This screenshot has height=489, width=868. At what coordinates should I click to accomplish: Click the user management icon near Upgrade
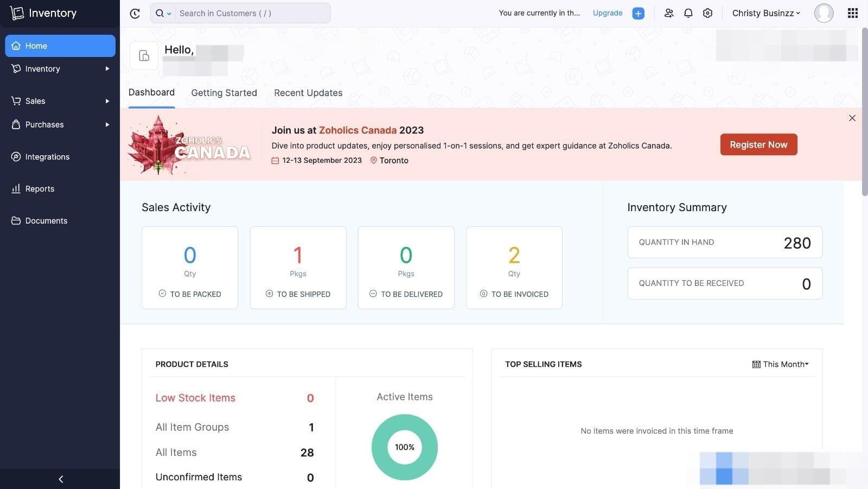(x=669, y=13)
